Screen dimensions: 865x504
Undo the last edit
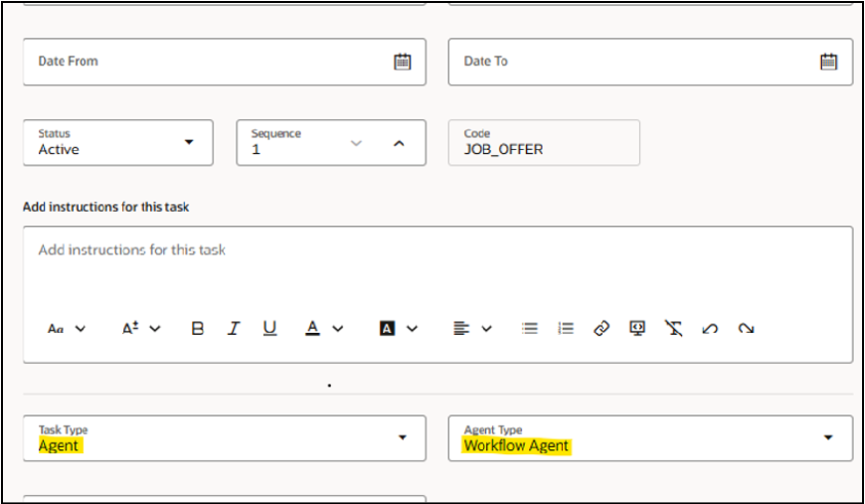tap(710, 329)
